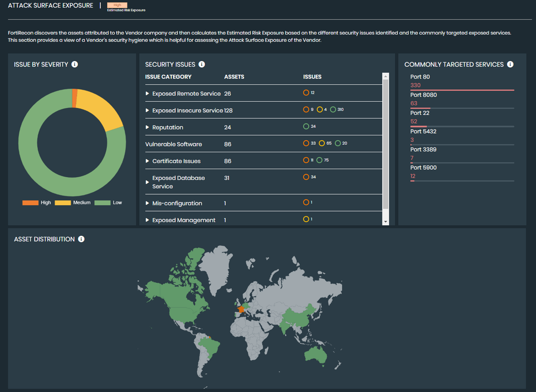The image size is (536, 392).
Task: Select the orange circle with 12 issues
Action: point(306,93)
